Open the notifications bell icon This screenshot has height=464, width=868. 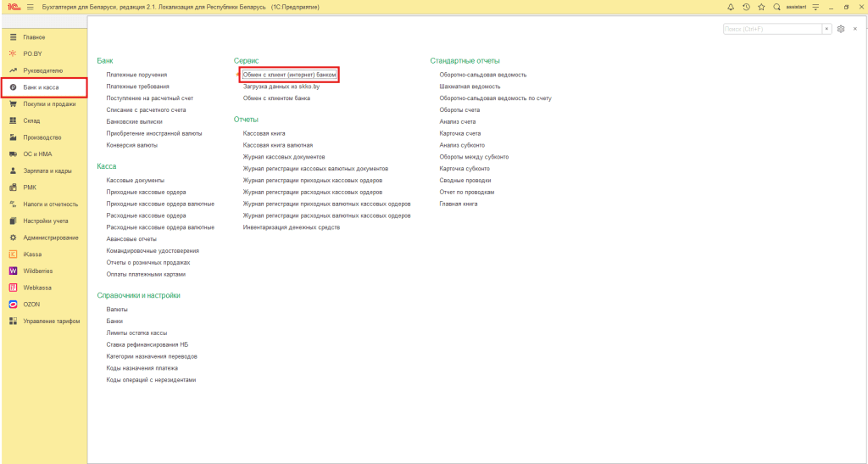pos(731,7)
